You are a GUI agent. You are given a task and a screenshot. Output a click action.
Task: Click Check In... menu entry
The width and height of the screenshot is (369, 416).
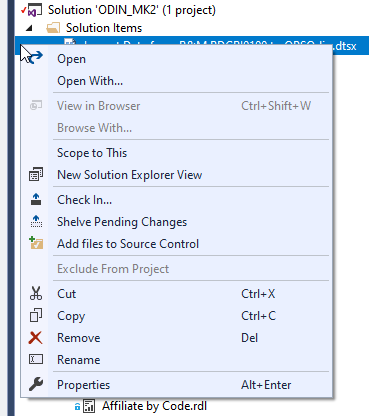point(176,200)
